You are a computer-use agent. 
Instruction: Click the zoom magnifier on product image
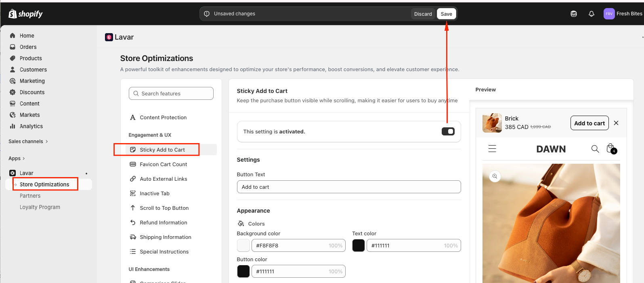(x=495, y=176)
